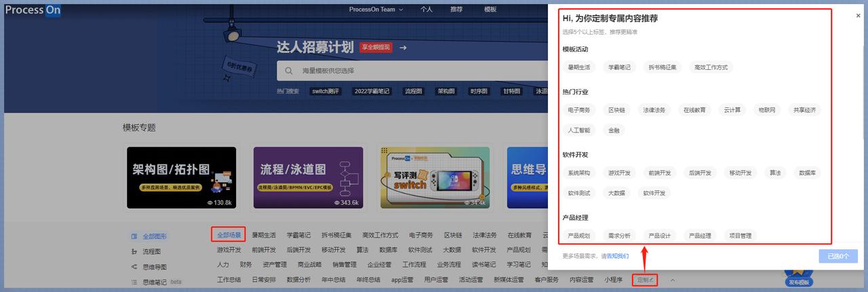Toggle the 项目管理 tag

click(741, 236)
